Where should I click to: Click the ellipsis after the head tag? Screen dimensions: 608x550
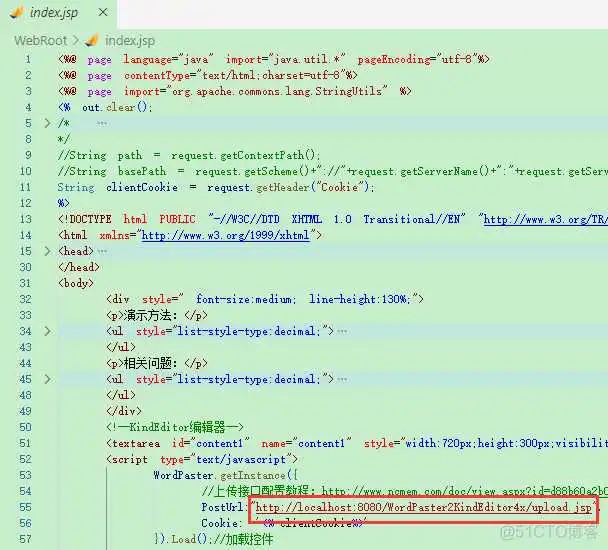102,251
